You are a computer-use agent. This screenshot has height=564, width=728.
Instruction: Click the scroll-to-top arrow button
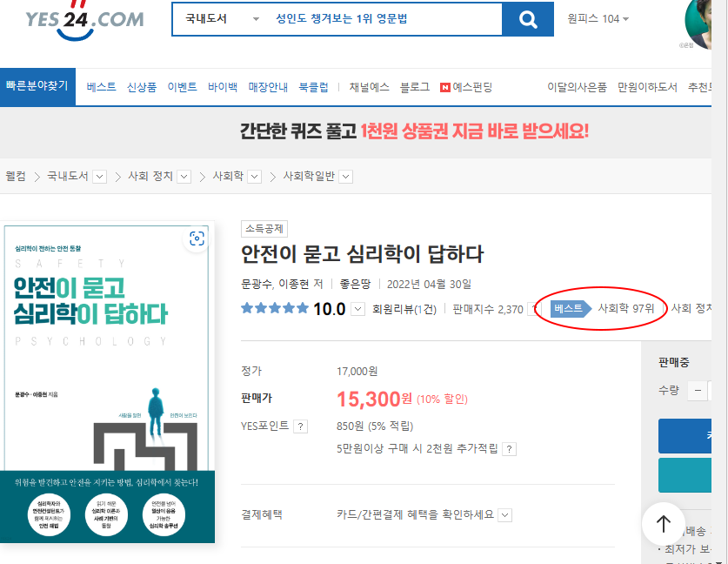tap(663, 524)
